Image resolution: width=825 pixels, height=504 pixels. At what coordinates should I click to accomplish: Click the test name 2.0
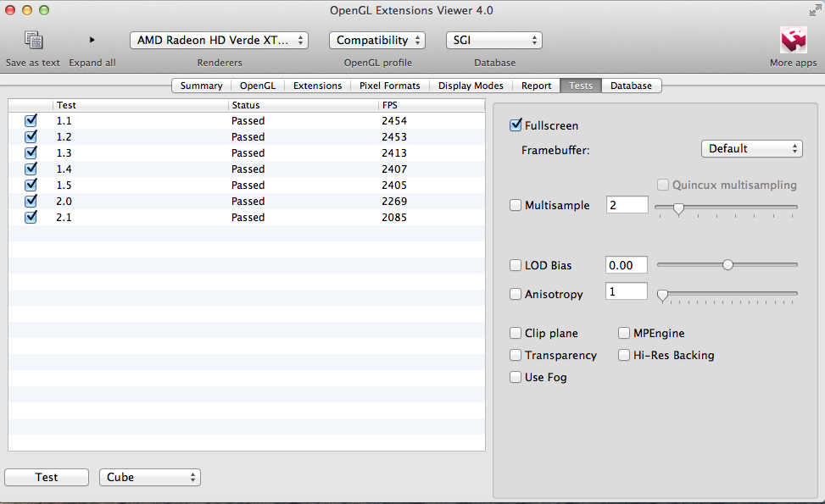(x=64, y=202)
